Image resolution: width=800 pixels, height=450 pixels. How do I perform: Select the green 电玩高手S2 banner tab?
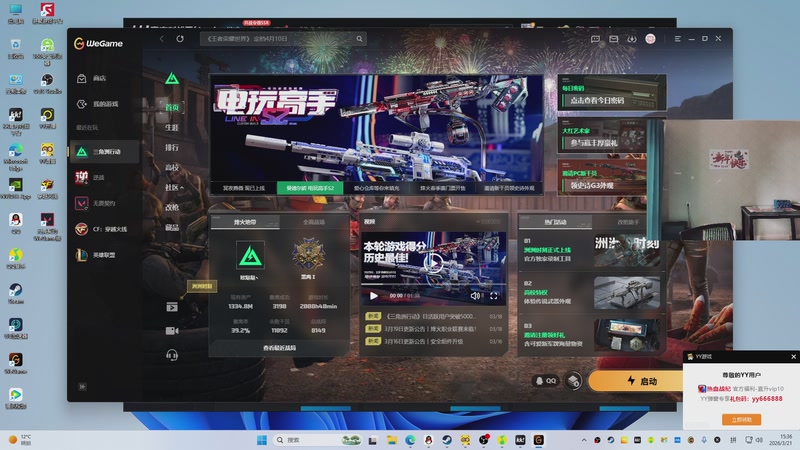[x=310, y=188]
